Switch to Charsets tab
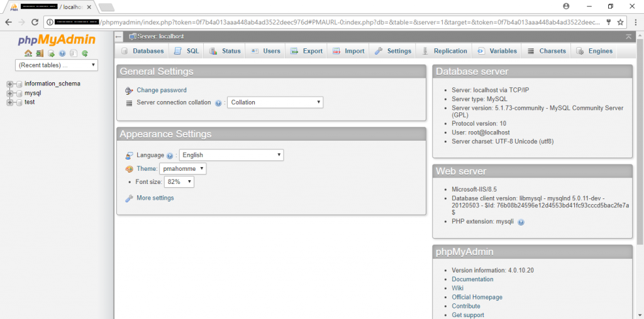 pyautogui.click(x=547, y=51)
